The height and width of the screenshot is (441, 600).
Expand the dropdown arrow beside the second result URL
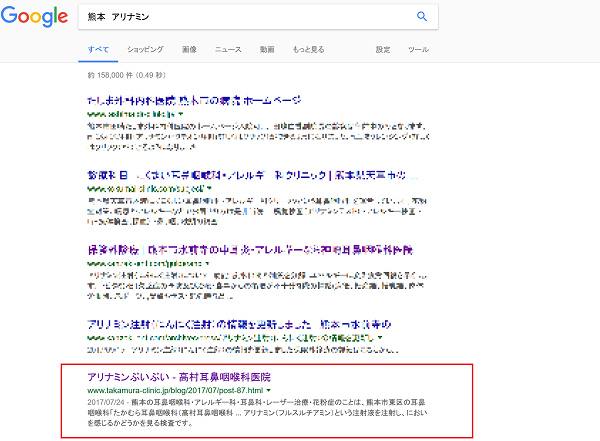[x=209, y=188]
